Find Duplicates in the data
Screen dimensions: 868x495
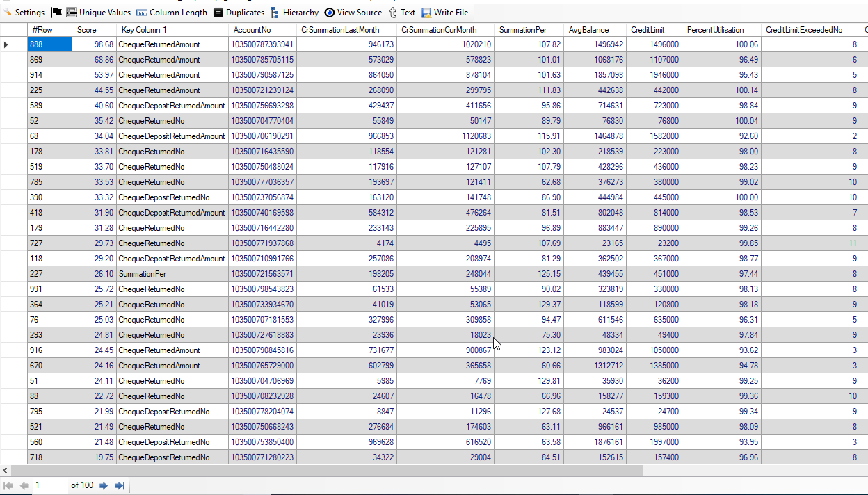[x=239, y=13]
